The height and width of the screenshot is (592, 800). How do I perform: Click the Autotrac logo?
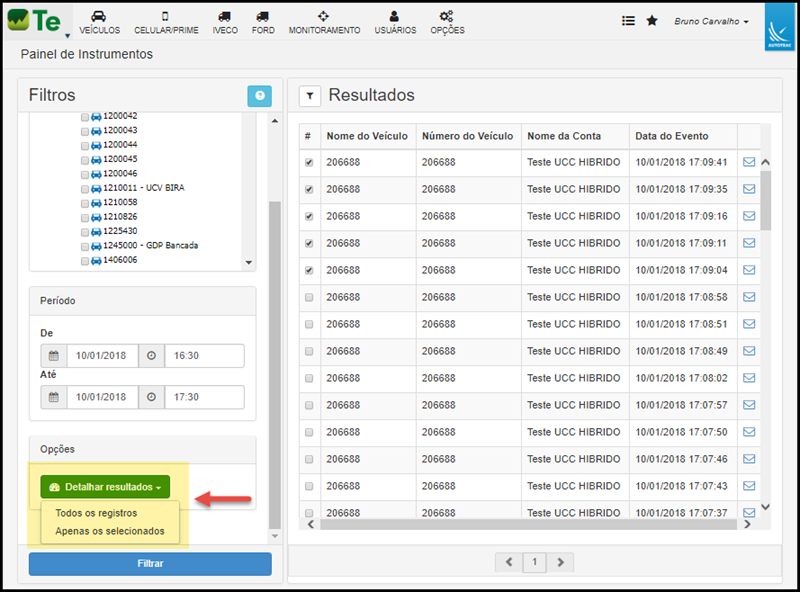[x=779, y=27]
